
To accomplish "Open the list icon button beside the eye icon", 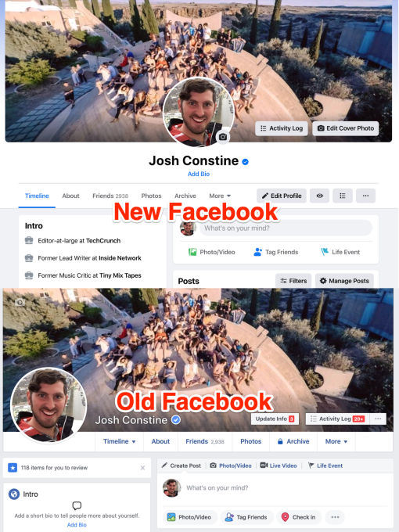I will click(x=343, y=196).
